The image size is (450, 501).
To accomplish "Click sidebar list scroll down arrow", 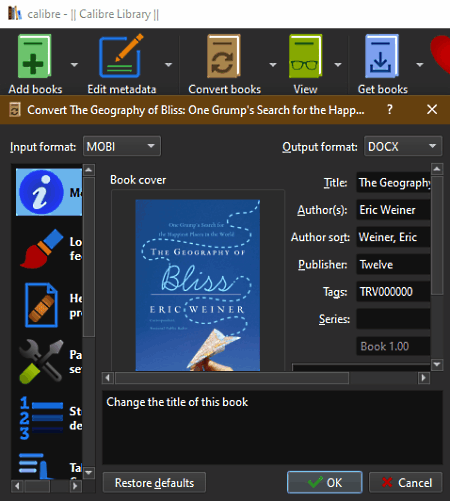I will pos(89,472).
